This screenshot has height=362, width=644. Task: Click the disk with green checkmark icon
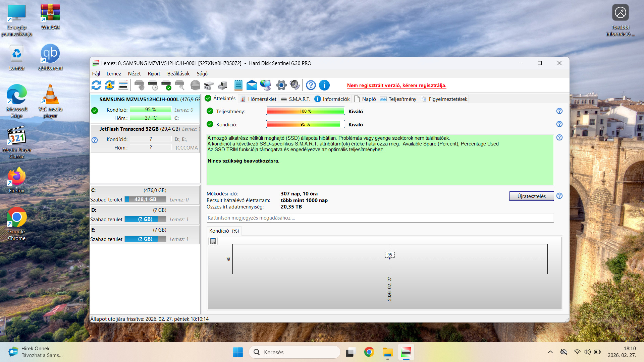[166, 85]
